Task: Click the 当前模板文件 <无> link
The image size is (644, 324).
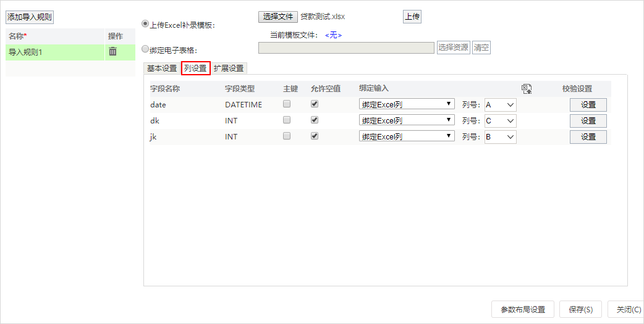Action: tap(333, 35)
